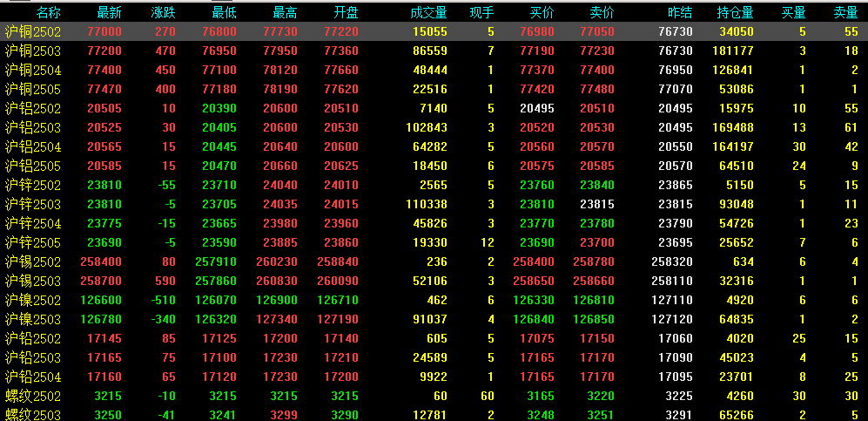The width and height of the screenshot is (868, 421).
Task: Select the 沪锌2502 contract name
Action: (x=33, y=185)
